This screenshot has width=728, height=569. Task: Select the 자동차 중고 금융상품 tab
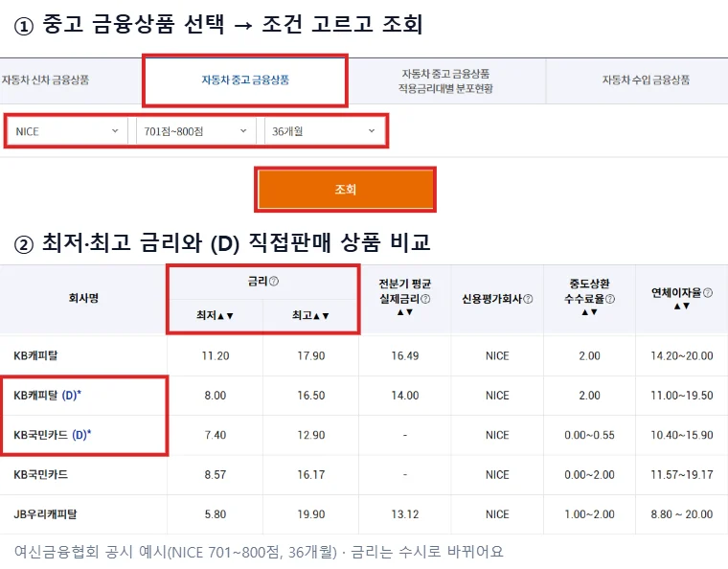tap(245, 80)
